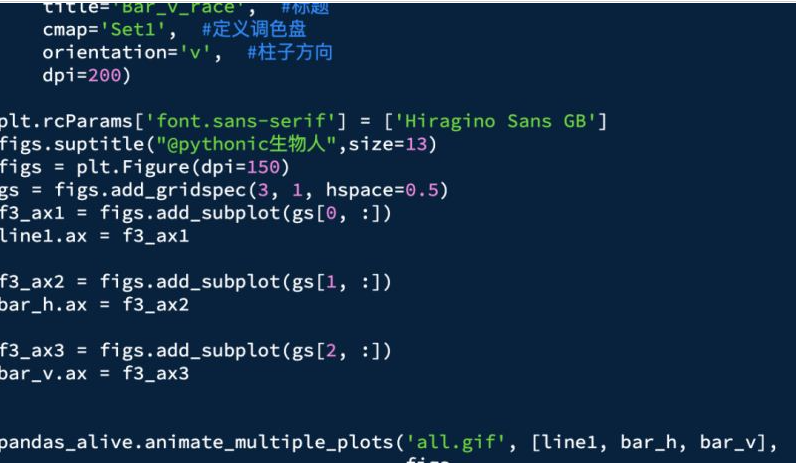
Task: Click the 'font.sans-serif' string
Action: coord(240,121)
